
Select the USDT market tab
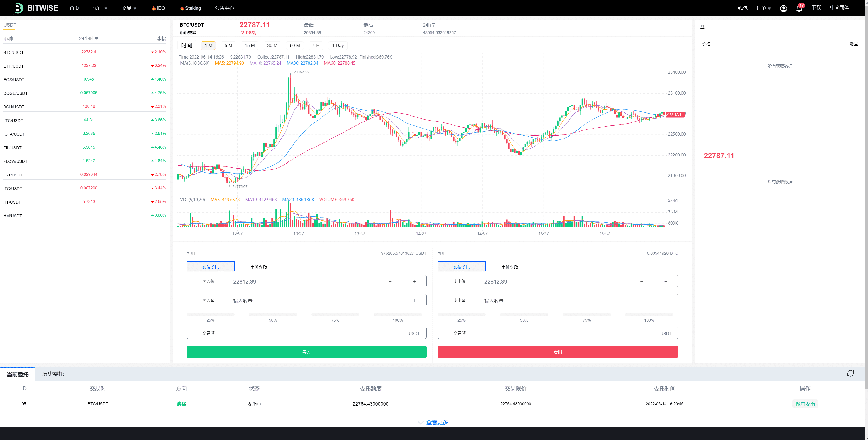[10, 25]
